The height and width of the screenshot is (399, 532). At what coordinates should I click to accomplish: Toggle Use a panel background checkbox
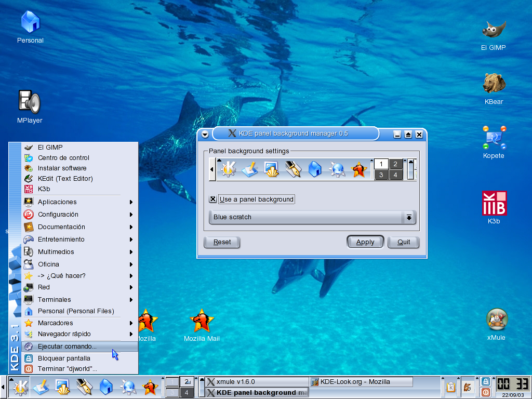point(212,199)
